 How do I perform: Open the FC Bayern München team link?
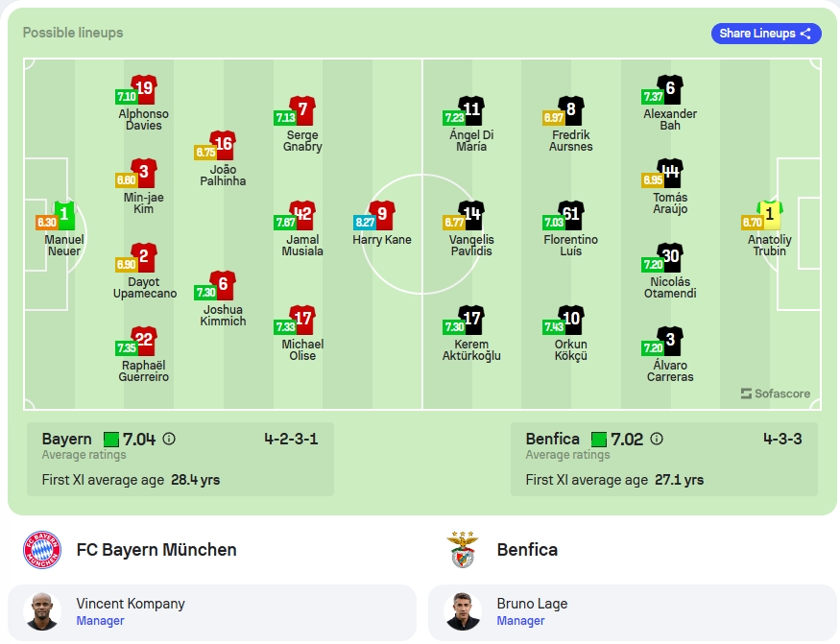tap(156, 550)
